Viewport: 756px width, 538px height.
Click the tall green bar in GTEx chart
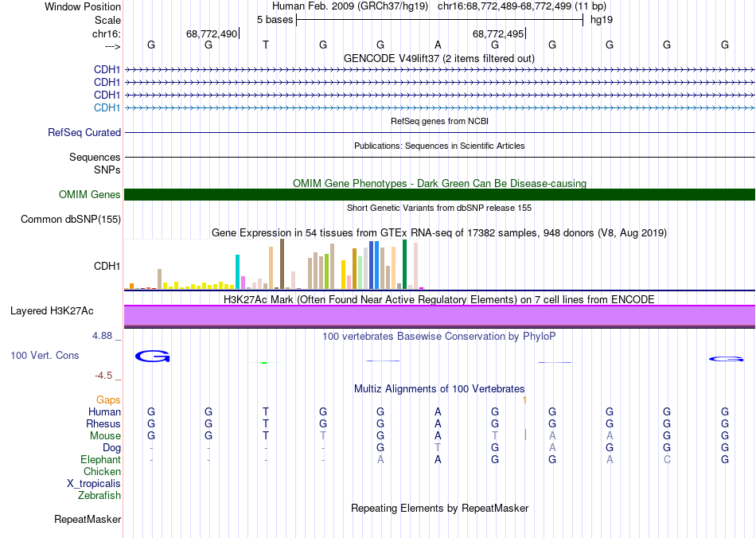[x=404, y=264]
